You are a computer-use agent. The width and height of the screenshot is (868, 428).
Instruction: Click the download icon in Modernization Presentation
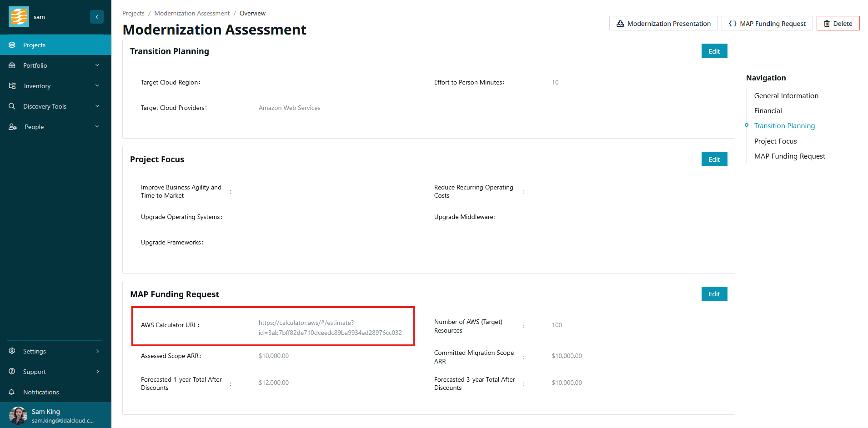coord(620,24)
